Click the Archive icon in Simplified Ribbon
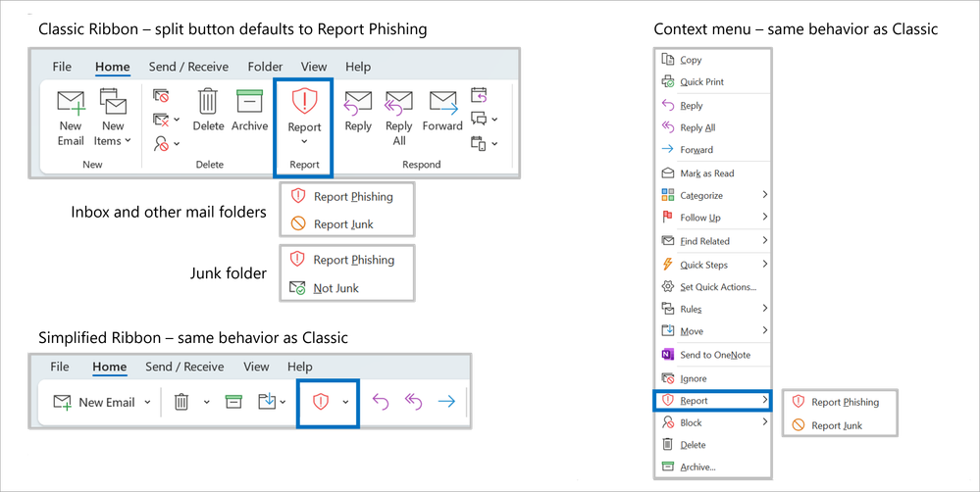980x492 pixels. (x=233, y=402)
